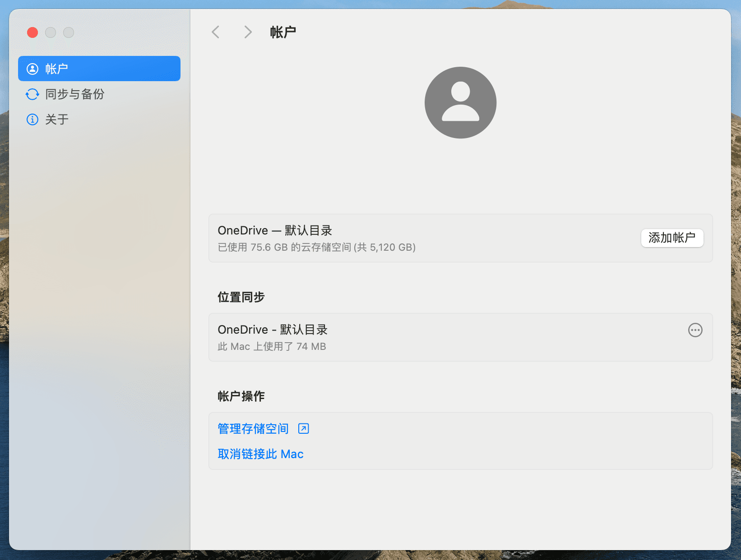Image resolution: width=741 pixels, height=560 pixels.
Task: Click the 添加帐户 button
Action: pyautogui.click(x=672, y=238)
